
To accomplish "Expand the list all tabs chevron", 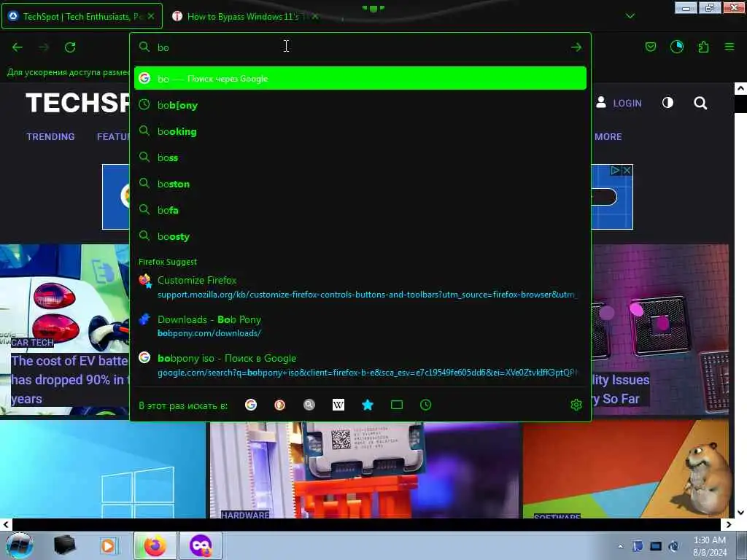I will [630, 16].
